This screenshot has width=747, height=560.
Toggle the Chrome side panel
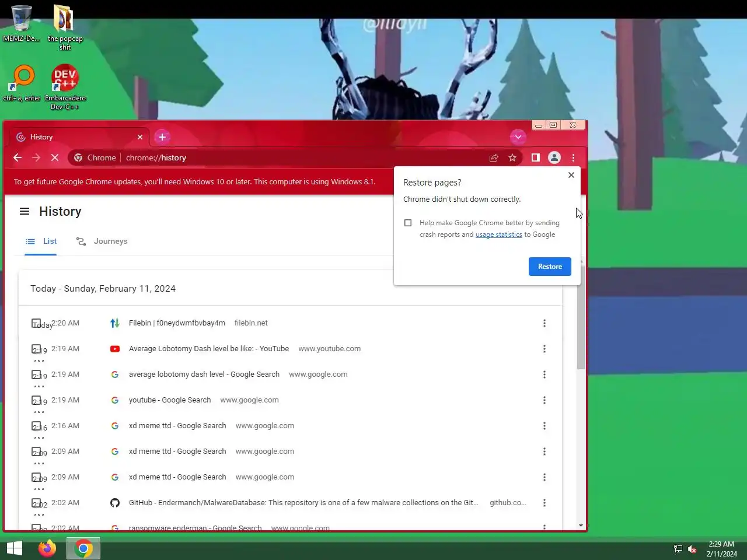click(535, 157)
